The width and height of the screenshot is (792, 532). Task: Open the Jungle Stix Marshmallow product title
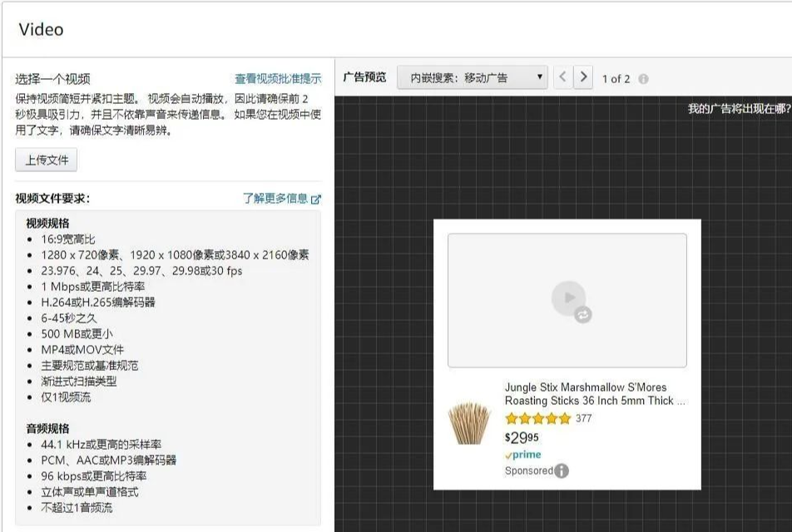point(595,394)
